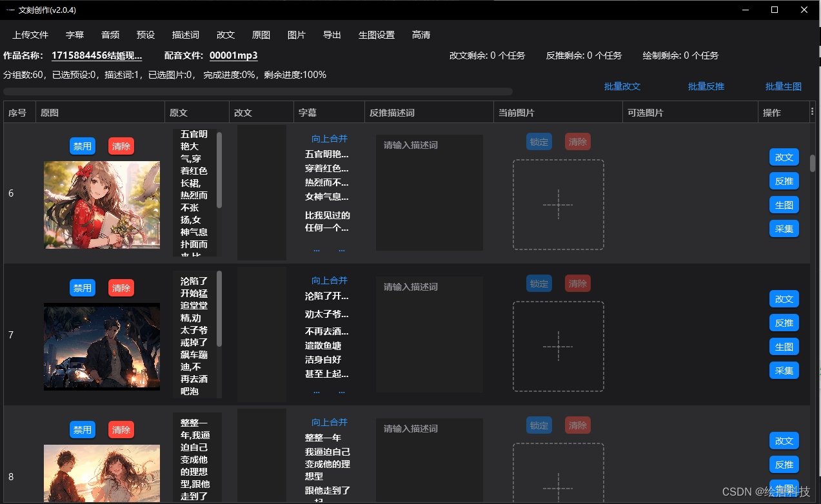Click red 清除 button beside row 7 thumbnail

(121, 288)
